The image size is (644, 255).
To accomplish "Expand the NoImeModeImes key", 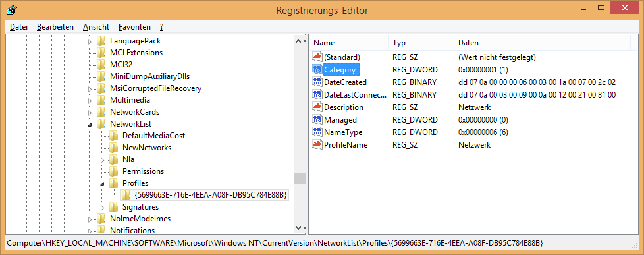I will tap(90, 219).
